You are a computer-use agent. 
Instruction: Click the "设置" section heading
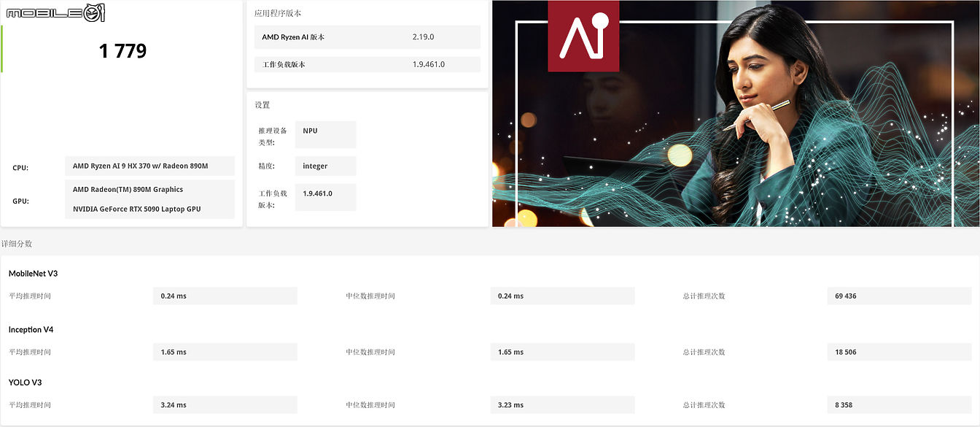click(262, 105)
